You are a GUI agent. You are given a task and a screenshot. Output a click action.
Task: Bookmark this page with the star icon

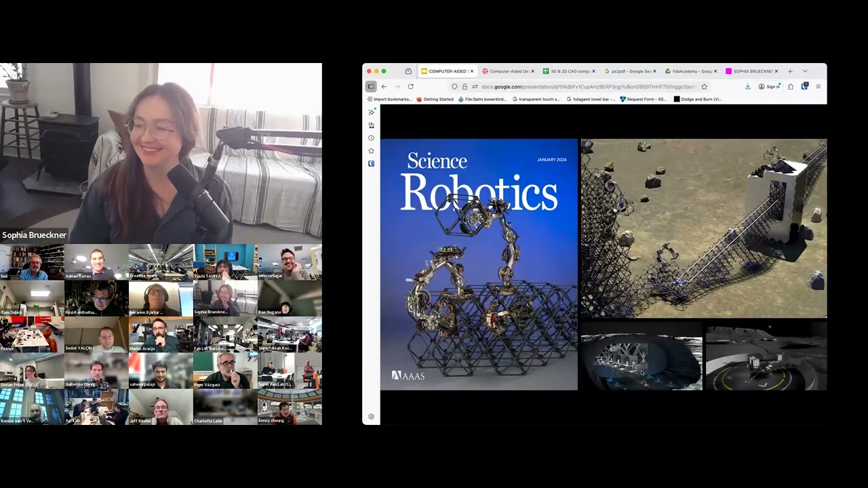pyautogui.click(x=704, y=87)
